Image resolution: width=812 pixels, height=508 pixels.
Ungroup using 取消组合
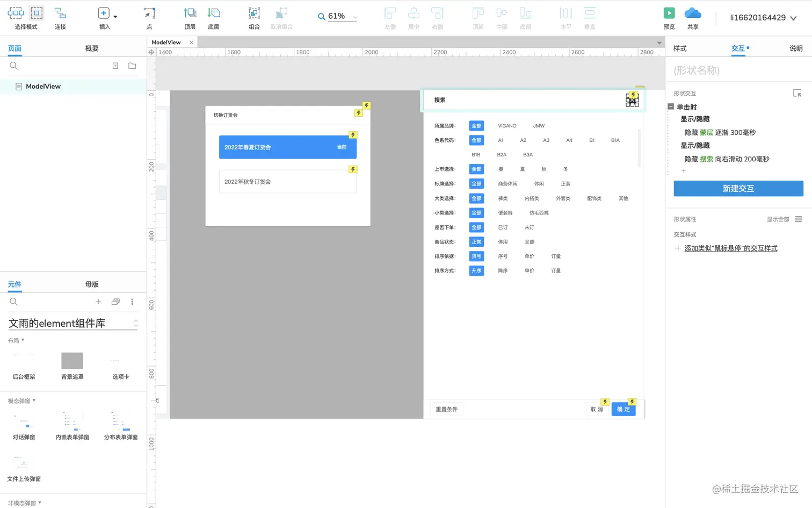pos(281,13)
